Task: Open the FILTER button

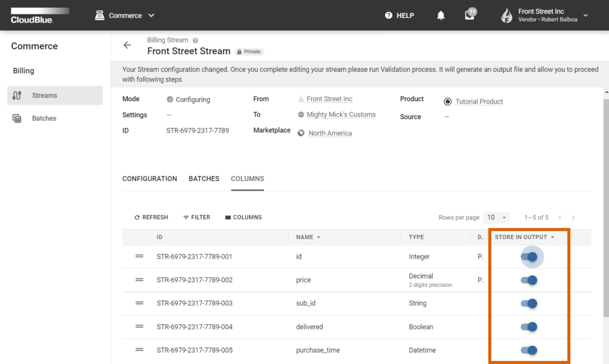Action: coord(196,217)
